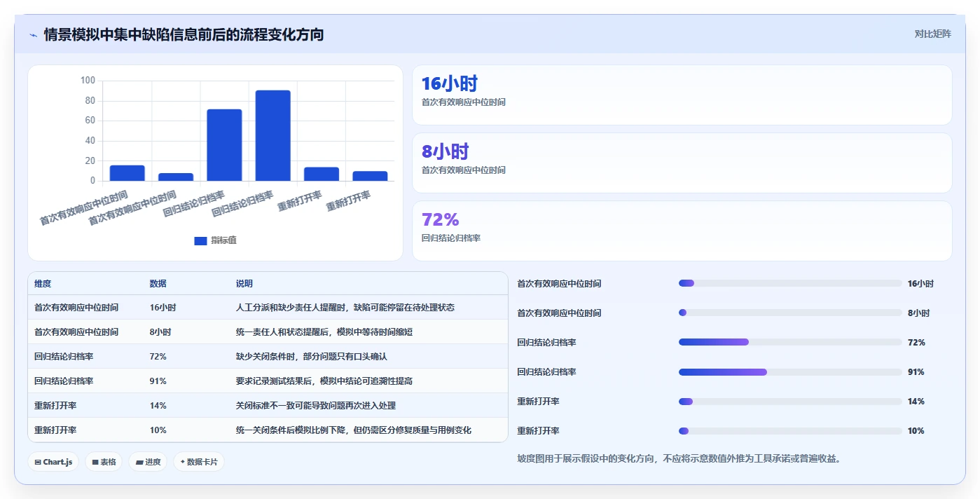Click the shortest bar in the chart

click(x=176, y=177)
